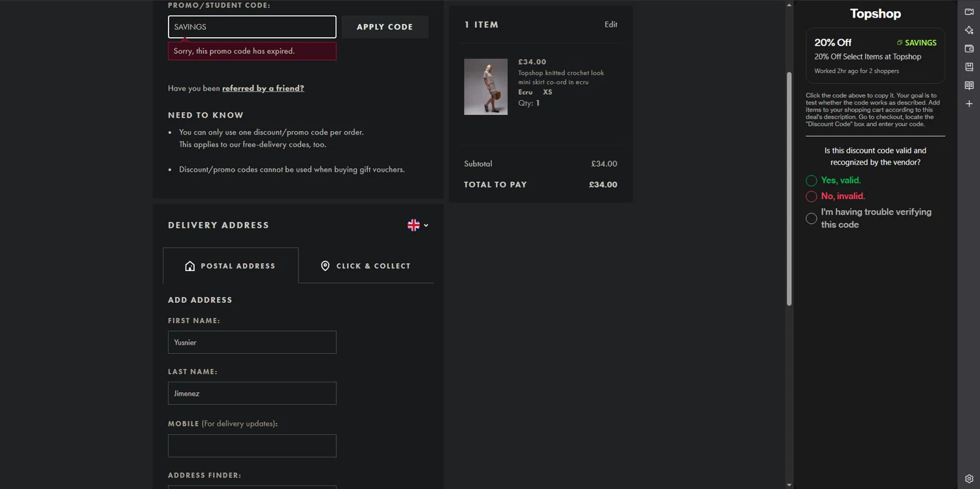The width and height of the screenshot is (980, 489).
Task: Click the 'Add Address' heading
Action: 200,300
